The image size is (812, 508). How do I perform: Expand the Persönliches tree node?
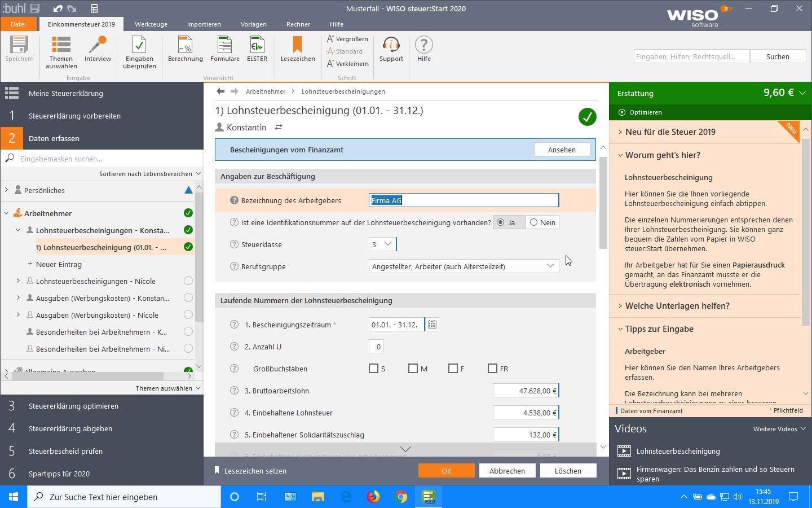click(7, 190)
